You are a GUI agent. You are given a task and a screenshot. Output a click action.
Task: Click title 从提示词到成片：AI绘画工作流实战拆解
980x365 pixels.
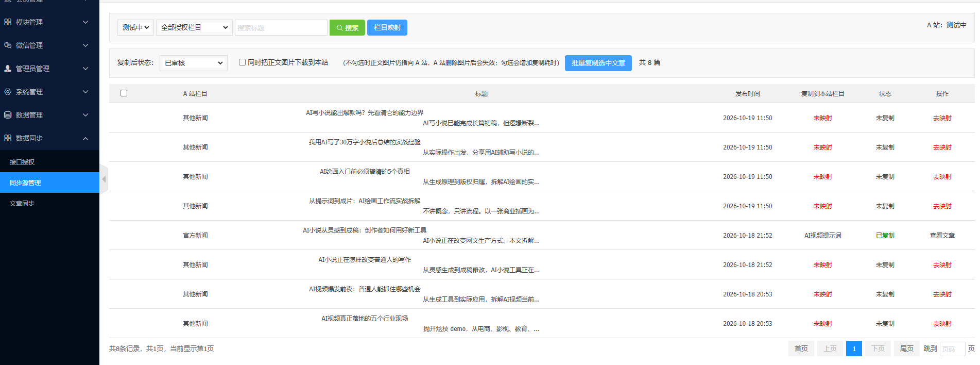pos(365,201)
